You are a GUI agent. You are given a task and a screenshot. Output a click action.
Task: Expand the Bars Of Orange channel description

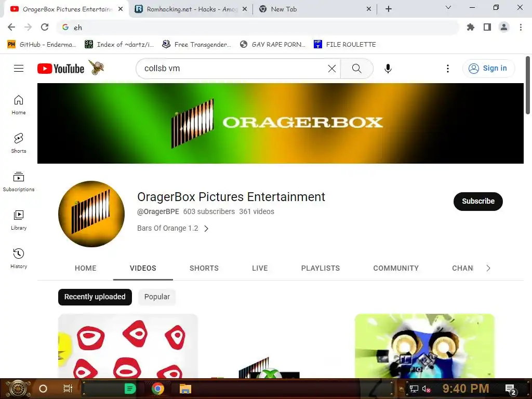(172, 229)
